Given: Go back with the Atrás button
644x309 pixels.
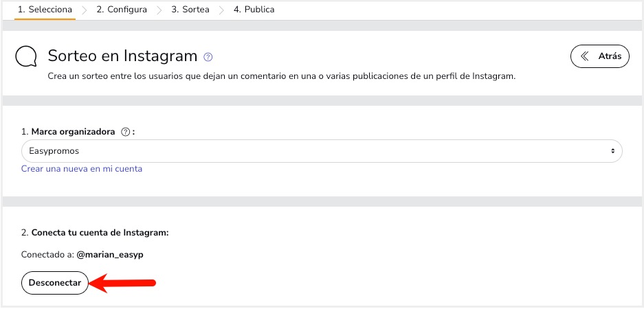Looking at the screenshot, I should [599, 56].
